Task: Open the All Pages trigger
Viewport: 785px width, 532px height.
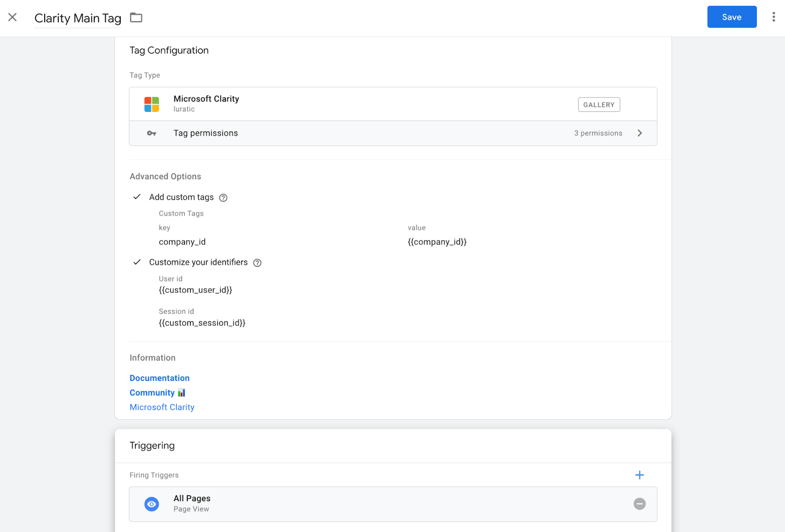Action: pos(393,504)
